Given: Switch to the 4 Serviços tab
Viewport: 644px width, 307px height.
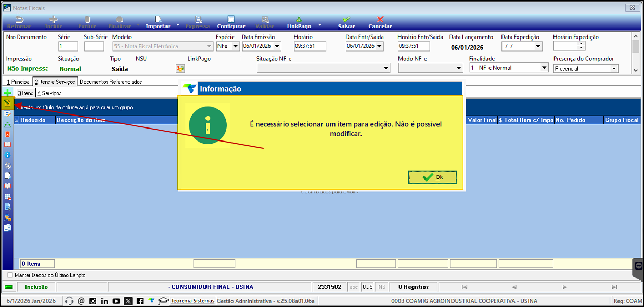Looking at the screenshot, I should [x=49, y=93].
